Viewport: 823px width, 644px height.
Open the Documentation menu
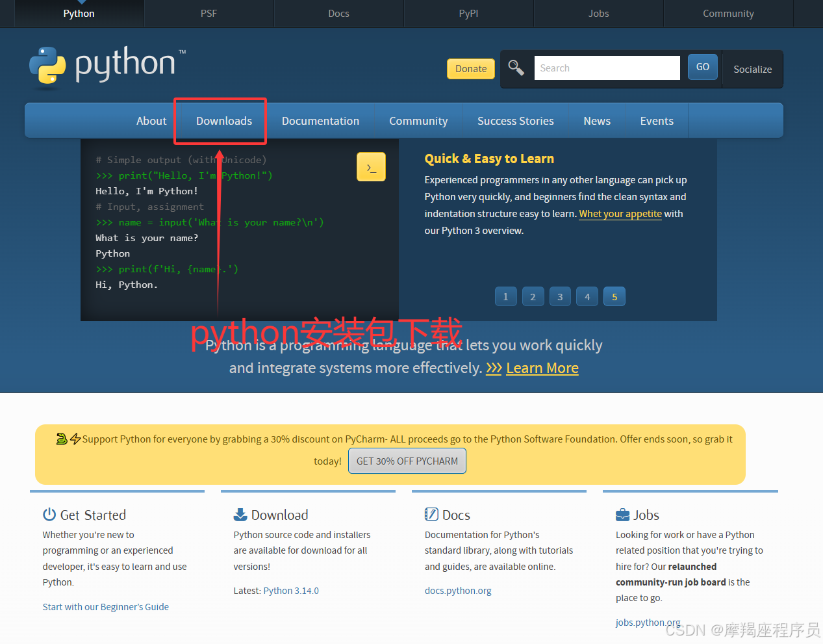pos(320,121)
